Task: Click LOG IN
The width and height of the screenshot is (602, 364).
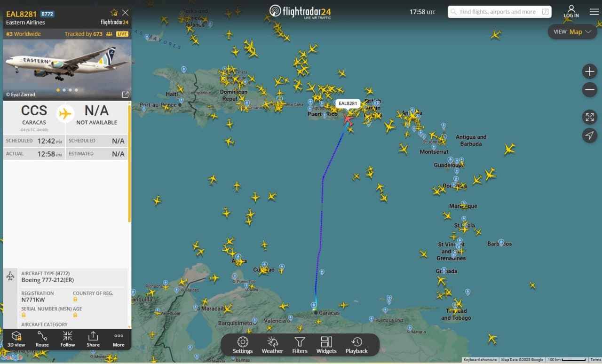Action: pyautogui.click(x=570, y=11)
